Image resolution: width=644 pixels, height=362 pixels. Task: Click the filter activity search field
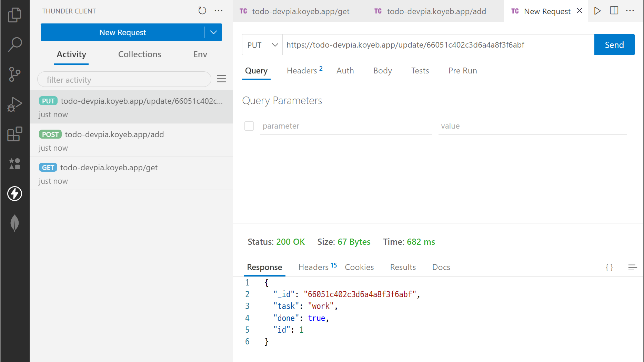click(124, 80)
